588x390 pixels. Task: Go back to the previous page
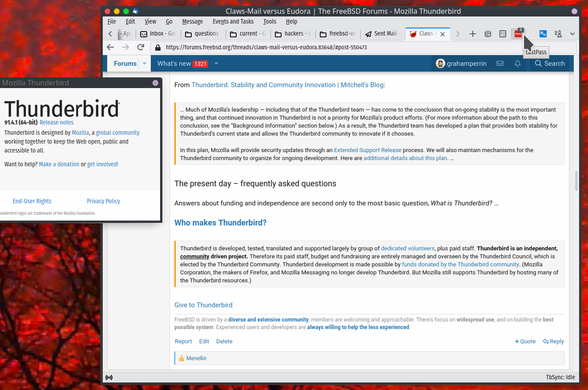[111, 47]
